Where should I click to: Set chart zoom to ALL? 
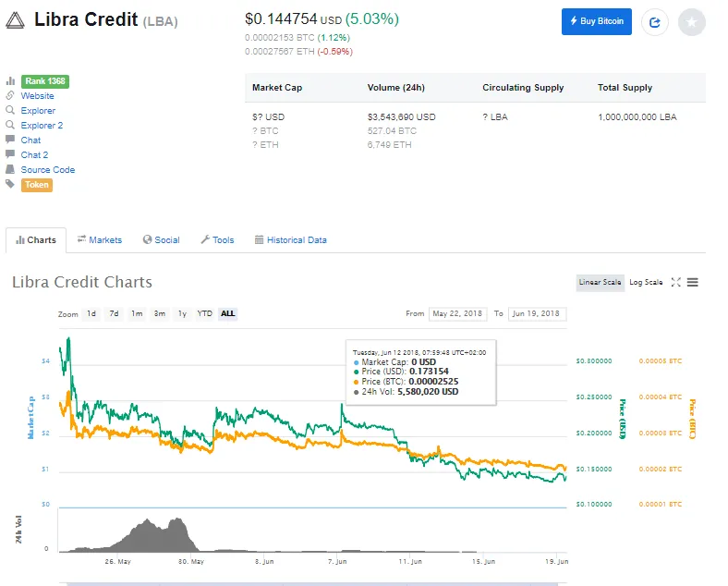[x=227, y=314]
